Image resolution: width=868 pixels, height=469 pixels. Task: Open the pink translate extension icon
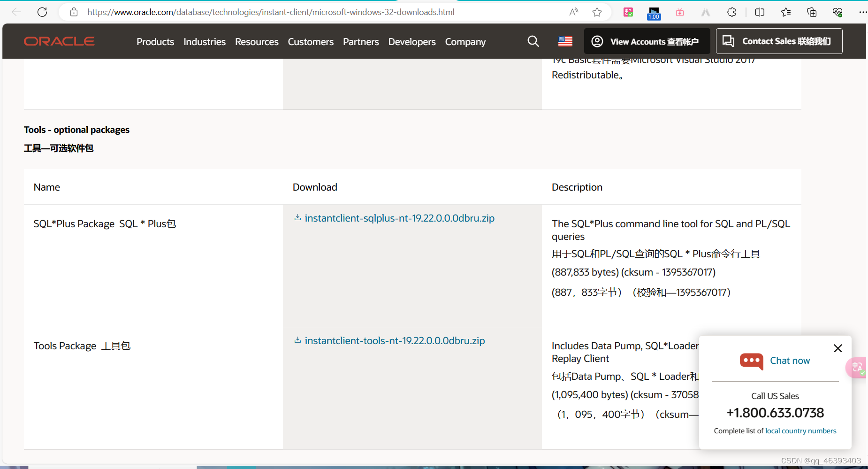tap(628, 12)
